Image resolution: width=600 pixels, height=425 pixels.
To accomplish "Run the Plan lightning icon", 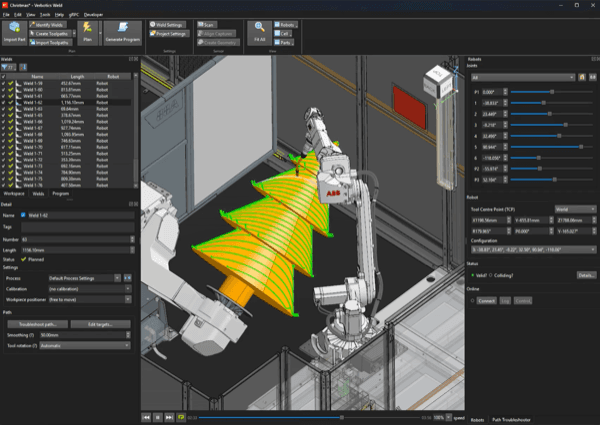I will pyautogui.click(x=87, y=33).
